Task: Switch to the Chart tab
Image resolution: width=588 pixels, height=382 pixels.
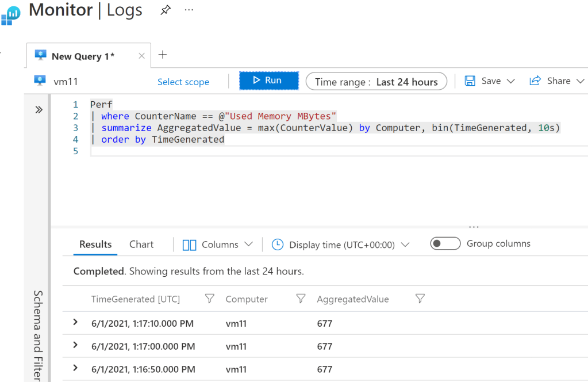Action: pyautogui.click(x=141, y=244)
